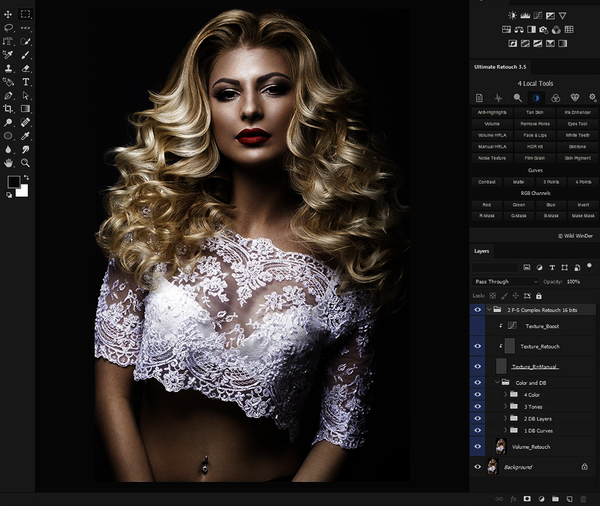Hide the 4 Color group
Viewport: 600px width, 506px height.
[478, 394]
